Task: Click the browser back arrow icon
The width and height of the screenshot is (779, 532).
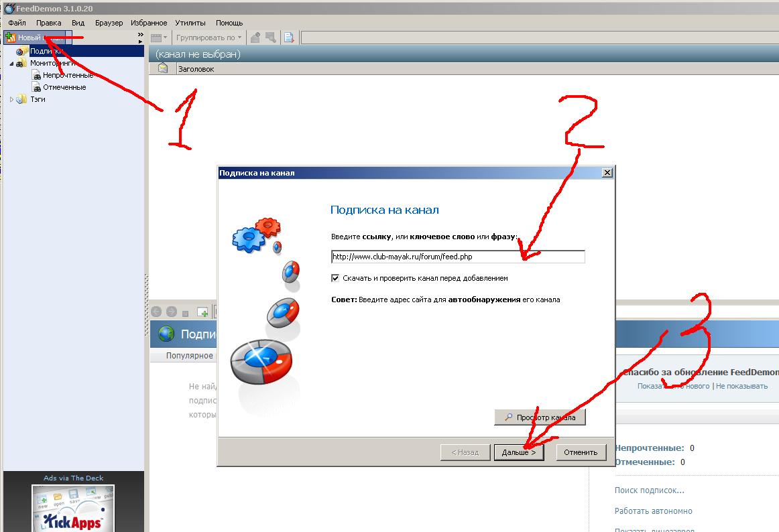Action: (x=156, y=312)
